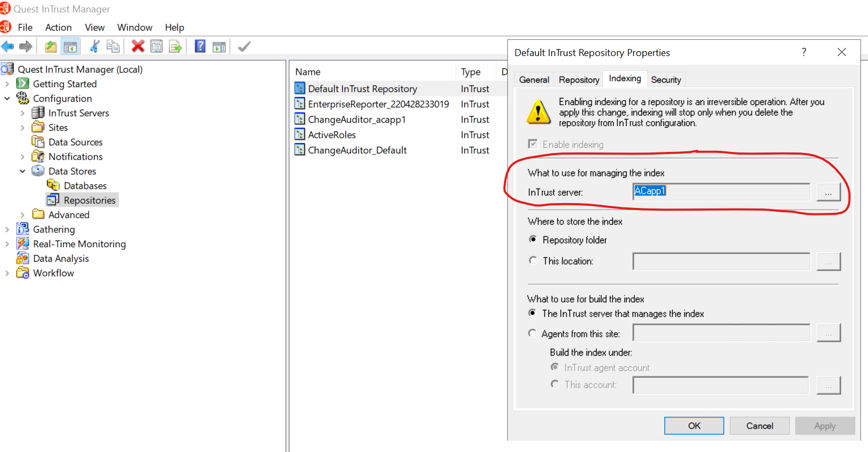Click the dialog help question mark
Image resolution: width=868 pixels, height=452 pixels.
tap(804, 52)
